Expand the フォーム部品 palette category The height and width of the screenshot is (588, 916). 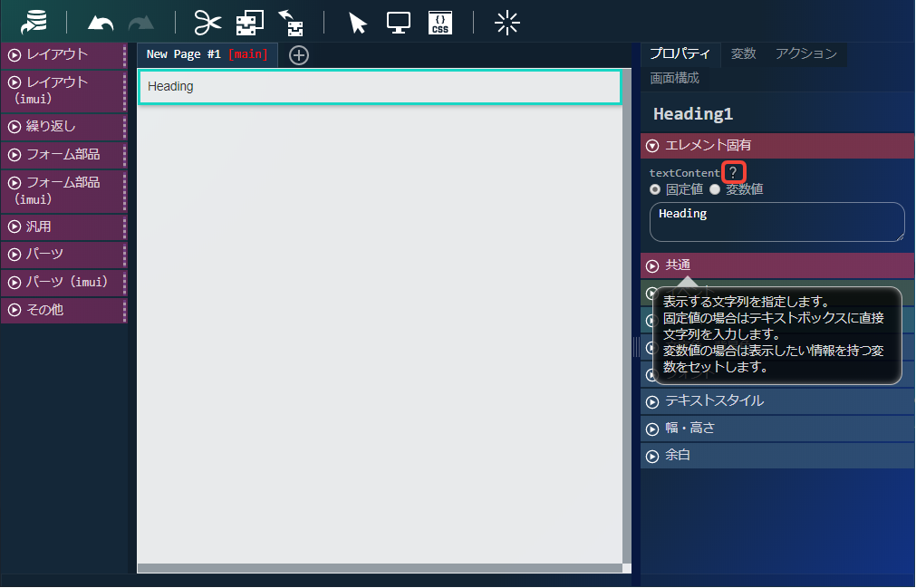point(63,155)
